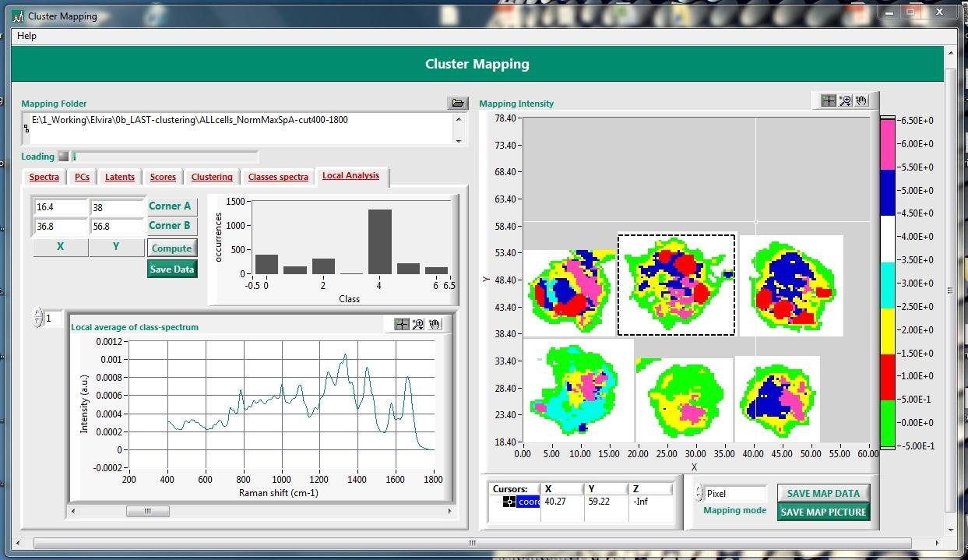This screenshot has width=968, height=560.
Task: Switch to the Clustering tab
Action: 212,177
